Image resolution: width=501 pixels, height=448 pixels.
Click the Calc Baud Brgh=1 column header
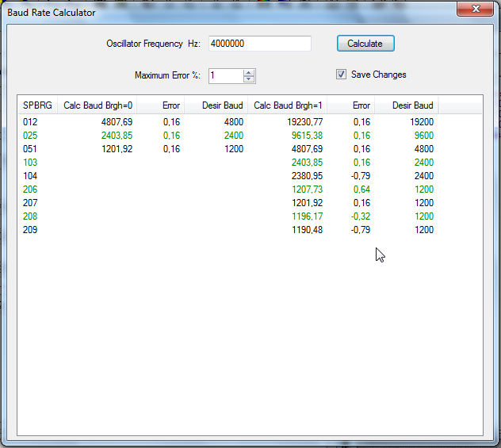(288, 105)
